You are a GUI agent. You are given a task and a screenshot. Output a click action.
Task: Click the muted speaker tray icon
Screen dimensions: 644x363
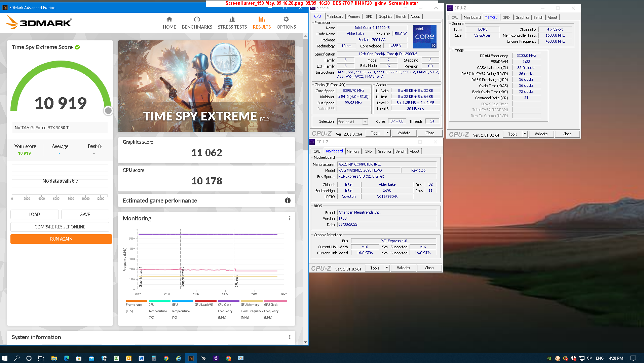(589, 358)
